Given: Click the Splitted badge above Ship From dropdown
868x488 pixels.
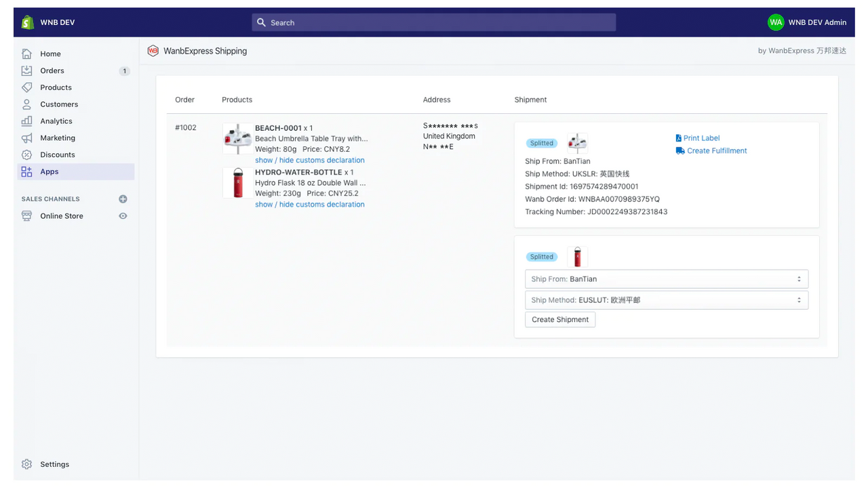Looking at the screenshot, I should coord(542,257).
